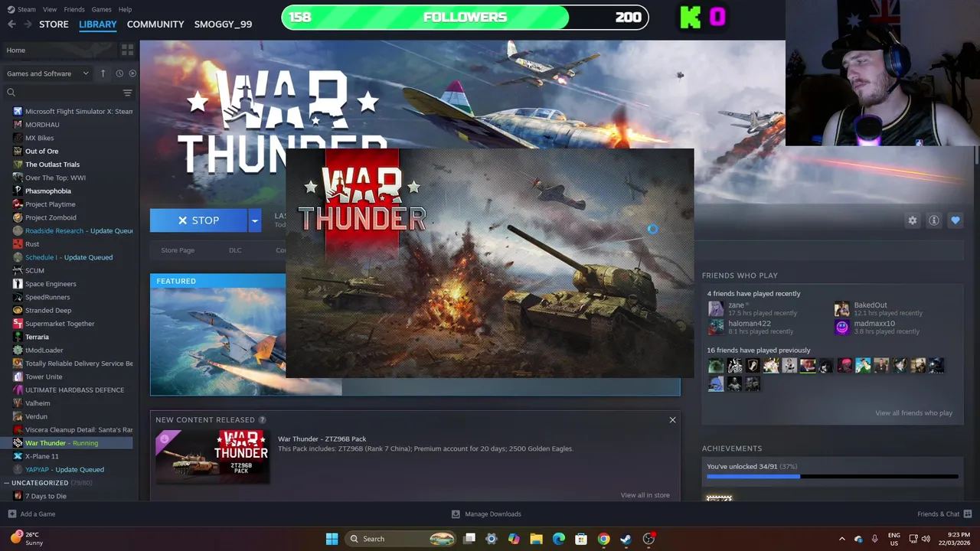980x551 pixels.
Task: Stop War Thunder with STOP button
Action: (198, 220)
